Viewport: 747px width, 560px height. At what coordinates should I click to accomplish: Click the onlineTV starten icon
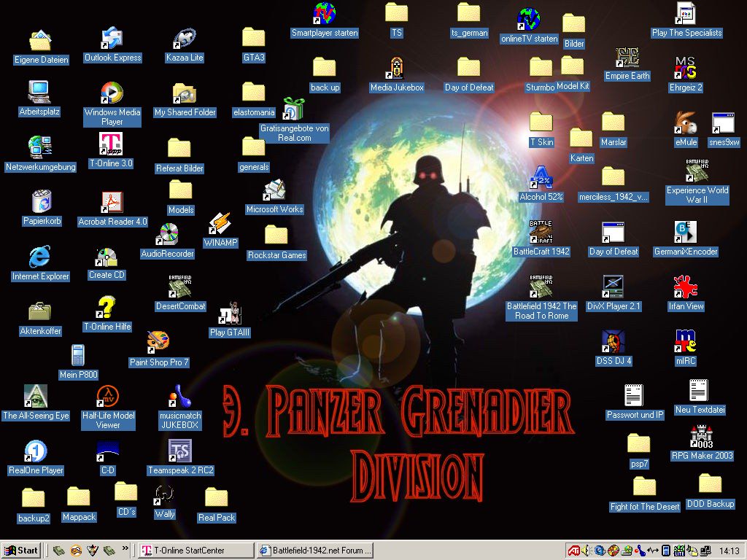click(529, 19)
